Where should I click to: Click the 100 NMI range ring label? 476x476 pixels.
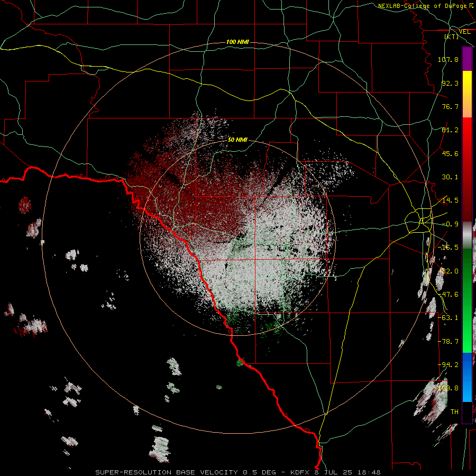[x=237, y=42]
